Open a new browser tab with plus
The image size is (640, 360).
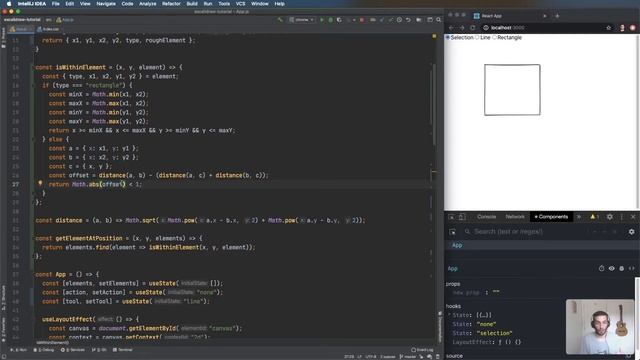tap(557, 16)
